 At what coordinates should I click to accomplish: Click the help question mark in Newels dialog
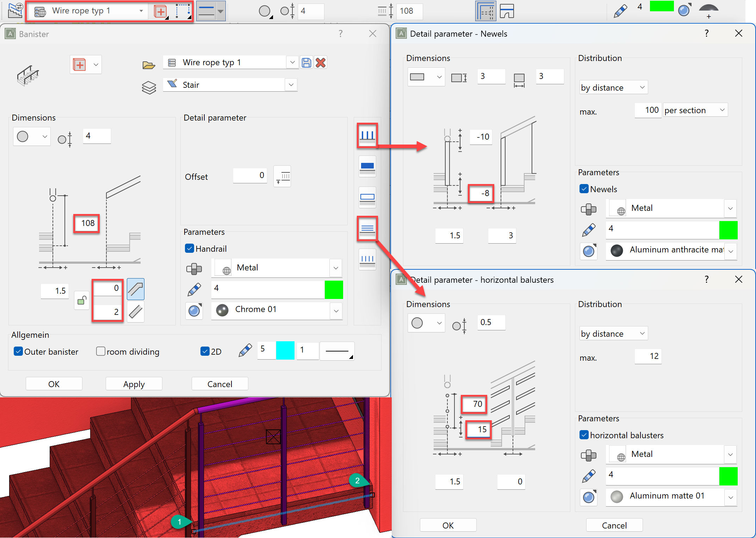coord(706,33)
